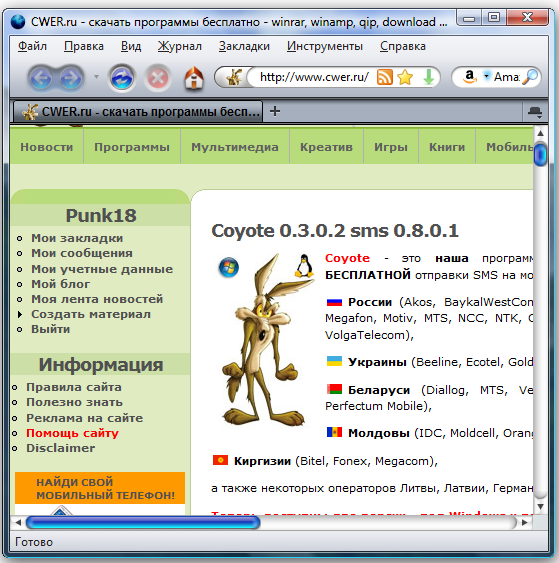
Task: Open the Журнал menu
Action: (180, 46)
